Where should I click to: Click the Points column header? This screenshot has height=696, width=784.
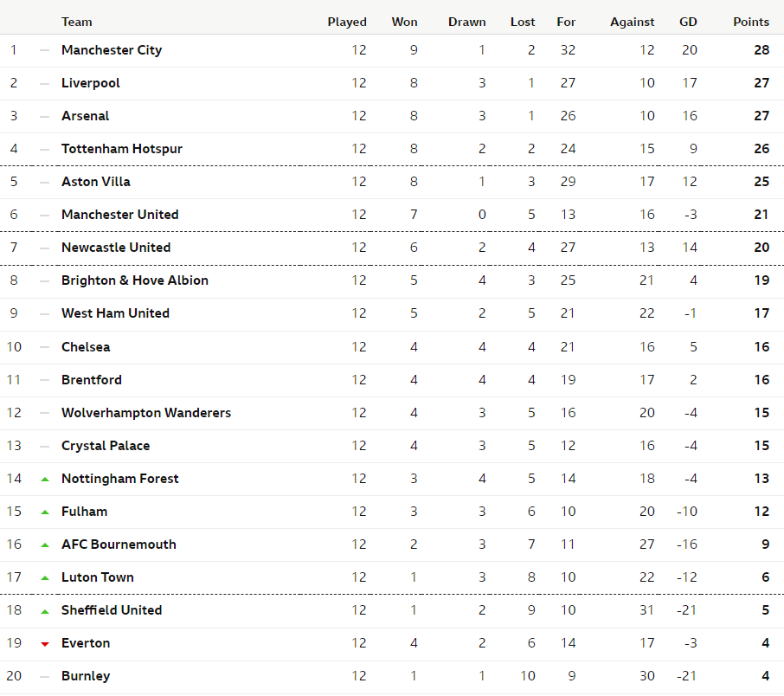tap(751, 22)
